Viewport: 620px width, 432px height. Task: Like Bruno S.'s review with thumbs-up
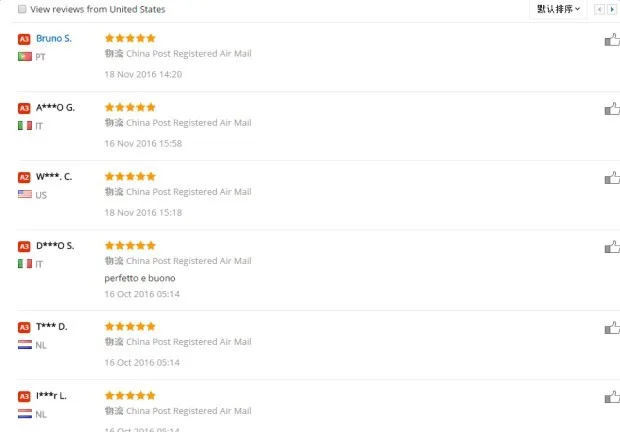tap(612, 40)
